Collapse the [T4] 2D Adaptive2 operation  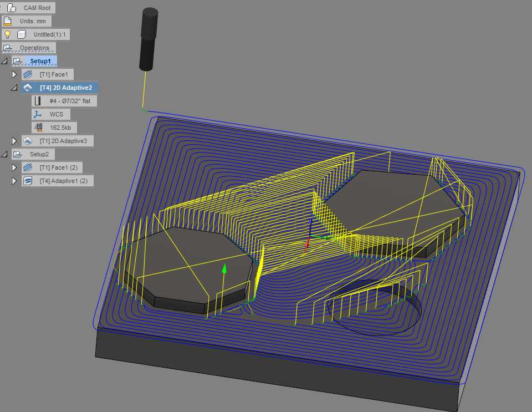[x=14, y=88]
